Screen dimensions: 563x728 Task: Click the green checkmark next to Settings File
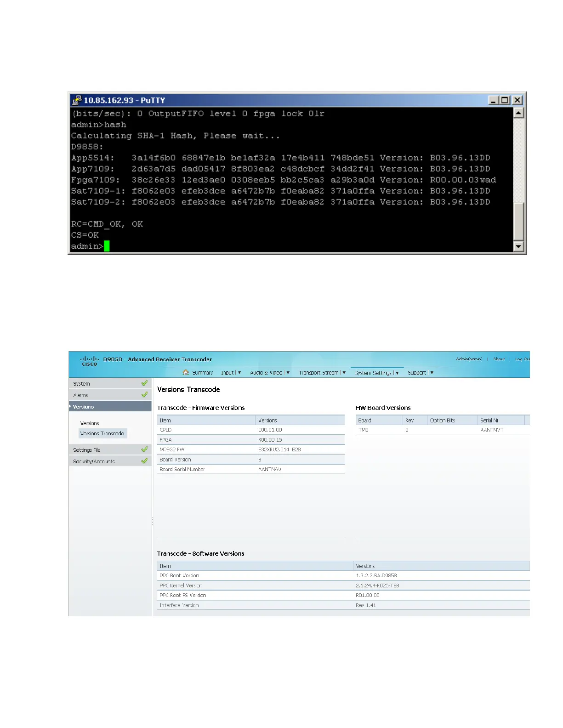pyautogui.click(x=144, y=449)
